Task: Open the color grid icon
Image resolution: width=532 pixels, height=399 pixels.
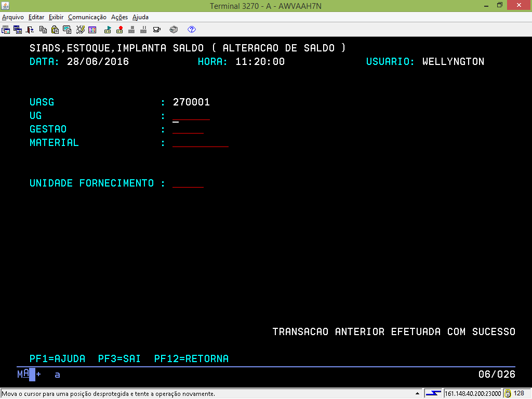Action: (x=92, y=30)
